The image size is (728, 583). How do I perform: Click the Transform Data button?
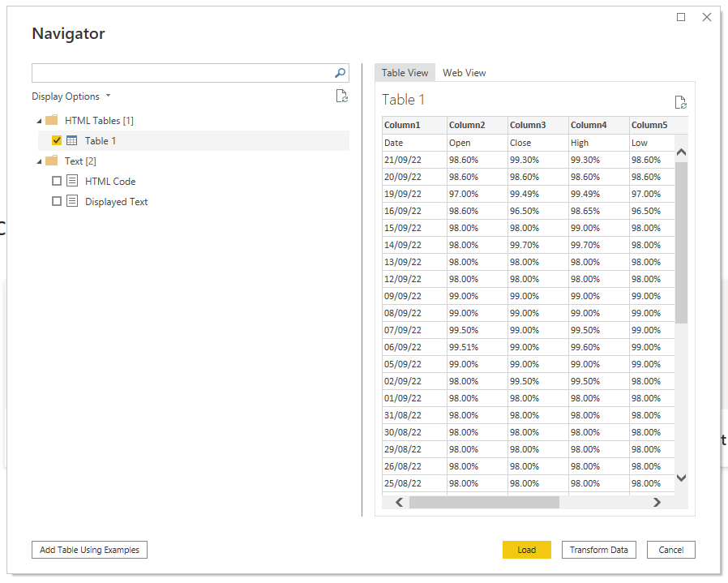pyautogui.click(x=598, y=550)
